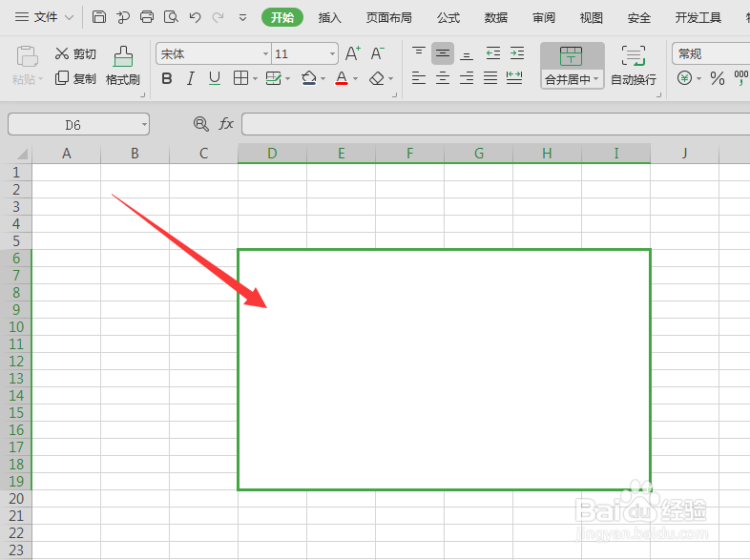Switch to 审阅 tab

[x=543, y=18]
